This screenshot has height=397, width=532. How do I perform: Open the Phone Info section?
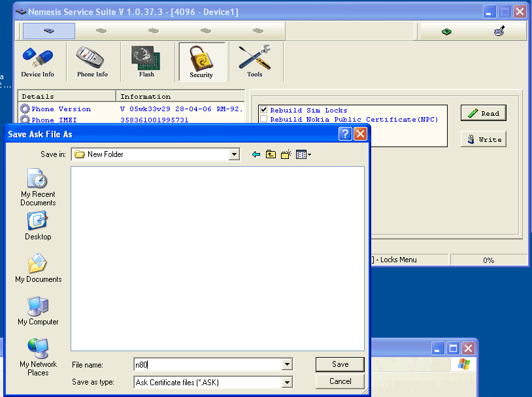[x=92, y=62]
